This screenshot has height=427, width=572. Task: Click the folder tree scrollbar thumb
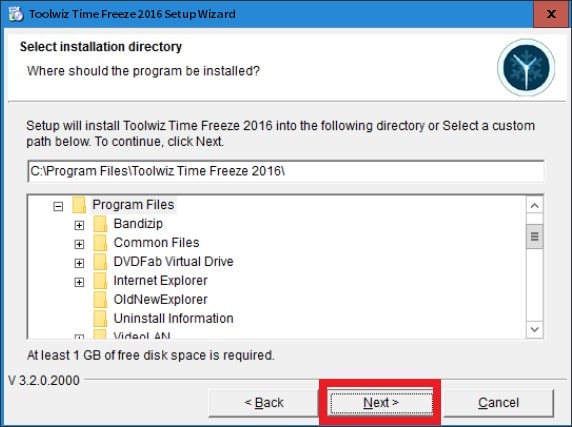[x=535, y=237]
